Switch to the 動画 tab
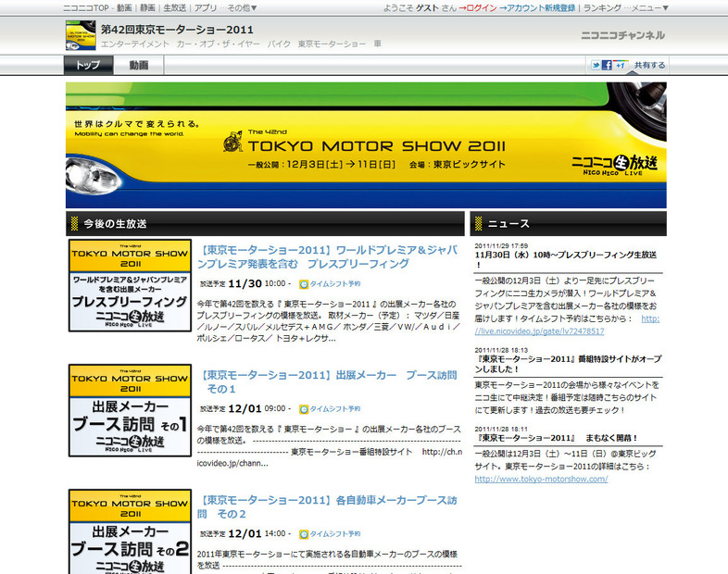 pyautogui.click(x=138, y=66)
